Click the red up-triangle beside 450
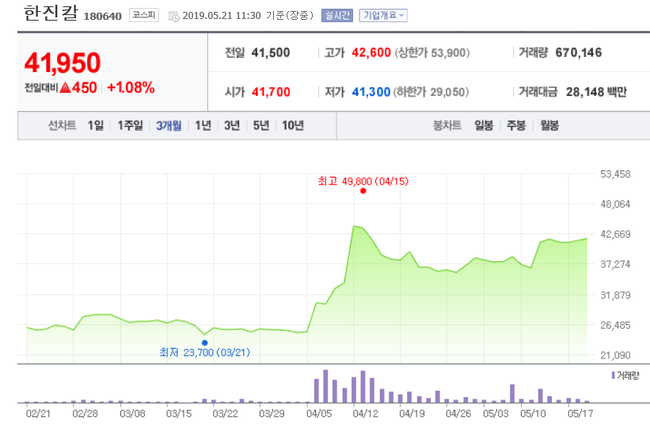Image resolution: width=650 pixels, height=428 pixels. point(65,88)
